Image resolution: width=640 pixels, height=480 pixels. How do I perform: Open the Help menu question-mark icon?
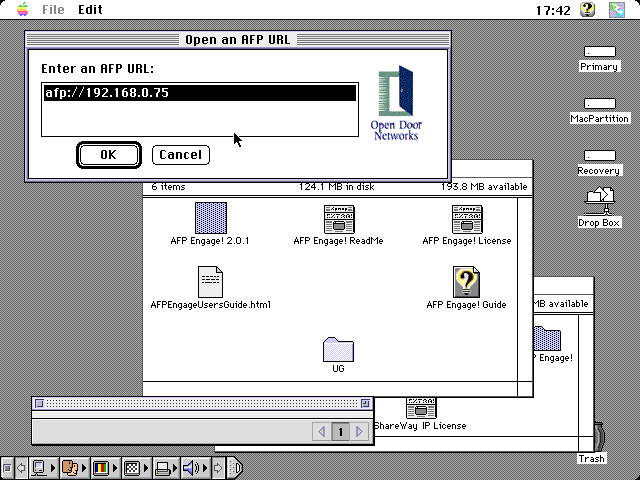click(587, 9)
